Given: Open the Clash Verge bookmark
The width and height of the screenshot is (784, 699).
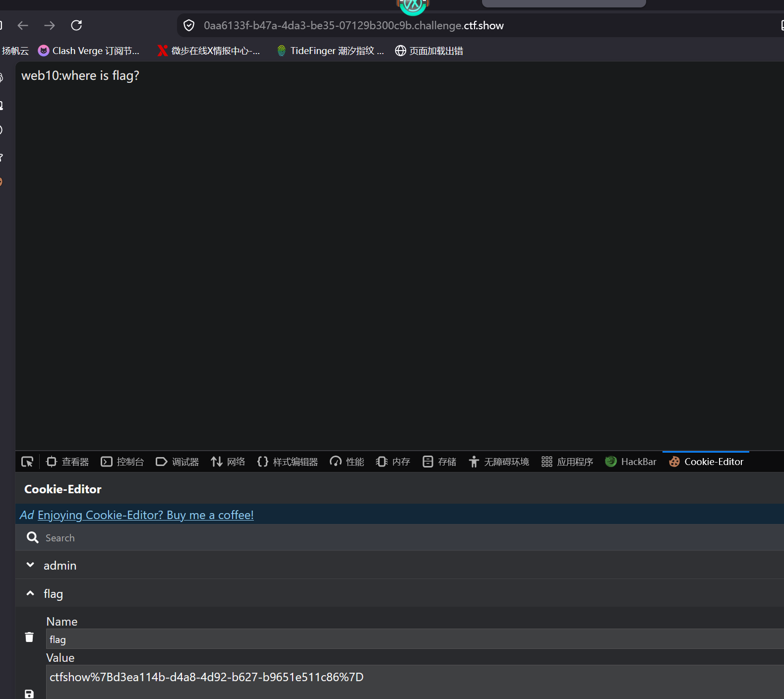Looking at the screenshot, I should coord(89,51).
